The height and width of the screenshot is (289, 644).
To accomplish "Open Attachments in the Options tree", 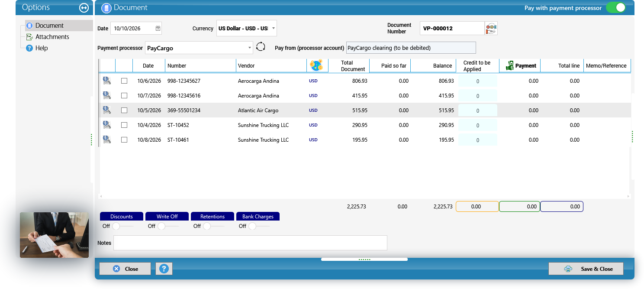I will coord(52,37).
